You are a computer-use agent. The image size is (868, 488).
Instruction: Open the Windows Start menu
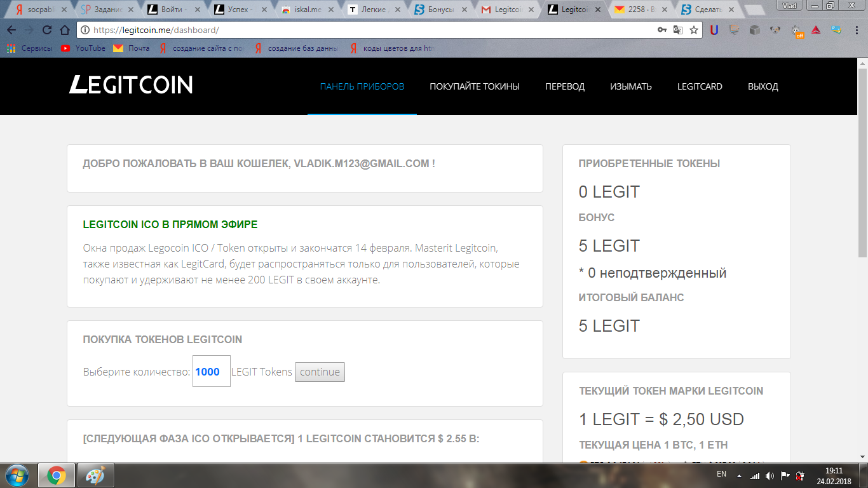(x=17, y=475)
